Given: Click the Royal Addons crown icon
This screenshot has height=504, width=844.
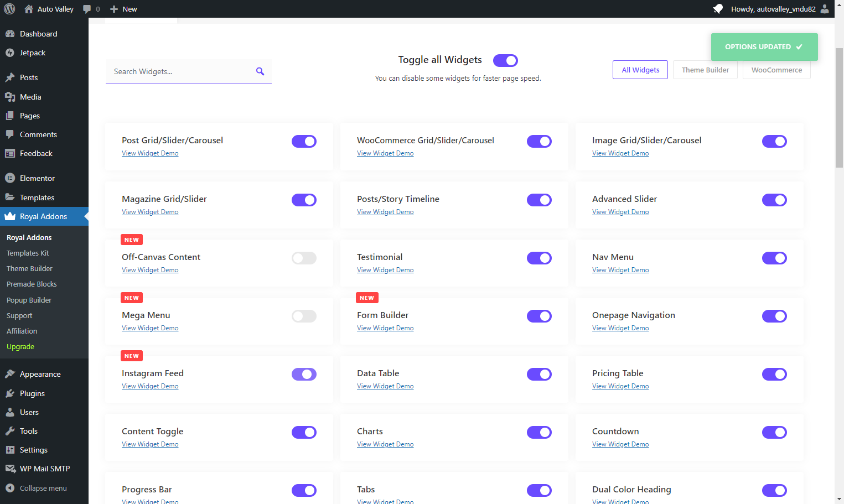Looking at the screenshot, I should 10,216.
